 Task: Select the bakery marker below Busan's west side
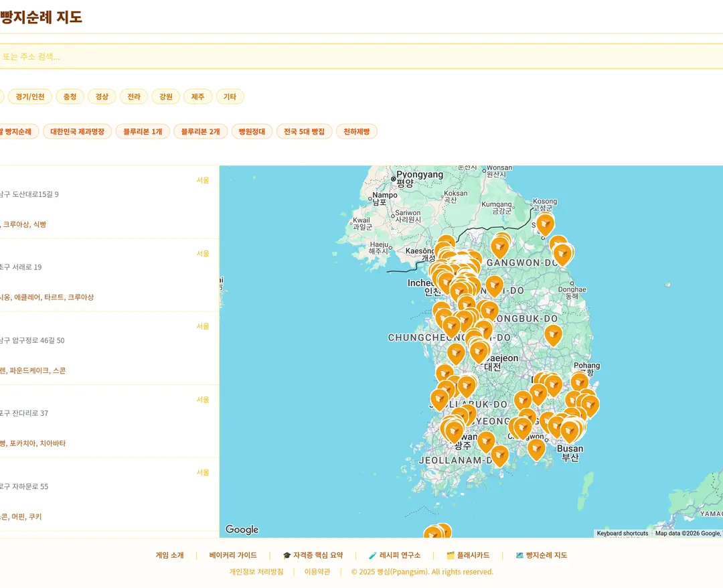[536, 449]
